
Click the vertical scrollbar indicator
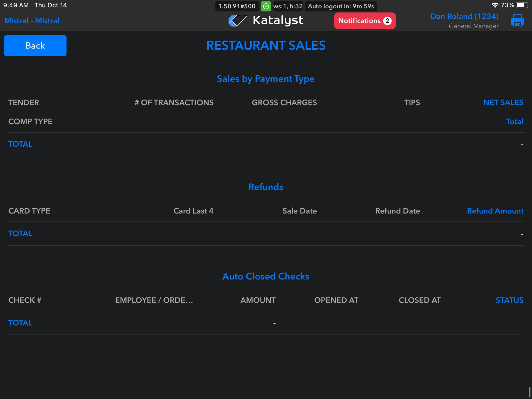(529, 392)
